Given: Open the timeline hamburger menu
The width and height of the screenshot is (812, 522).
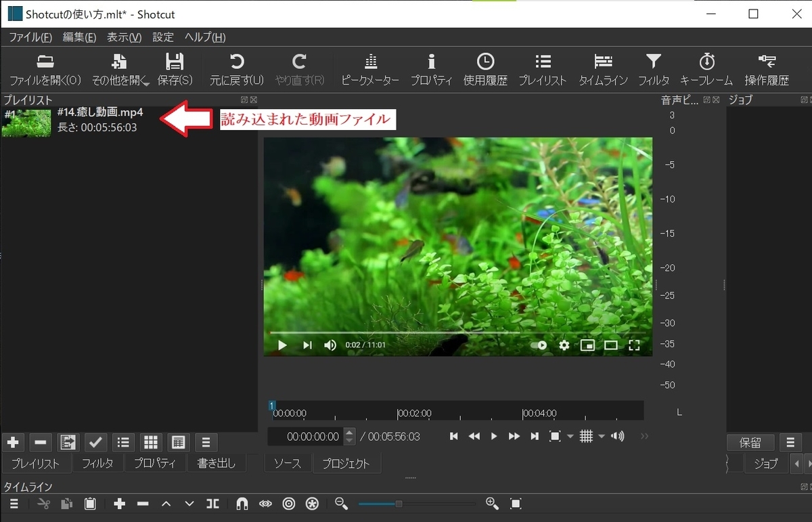Looking at the screenshot, I should point(14,504).
